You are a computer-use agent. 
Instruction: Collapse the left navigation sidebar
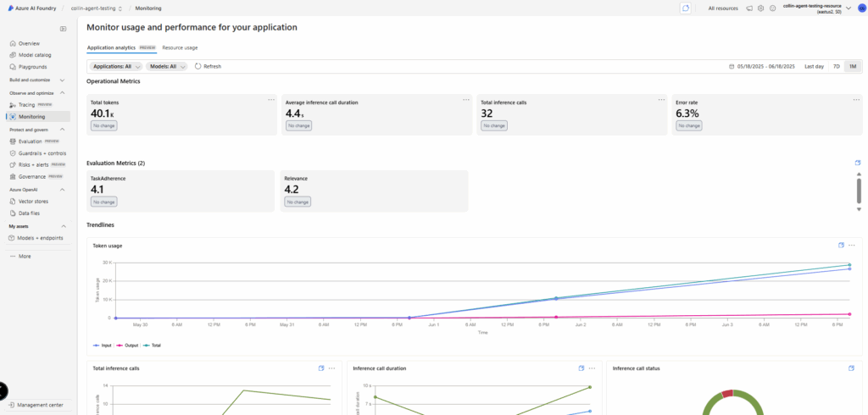(63, 29)
